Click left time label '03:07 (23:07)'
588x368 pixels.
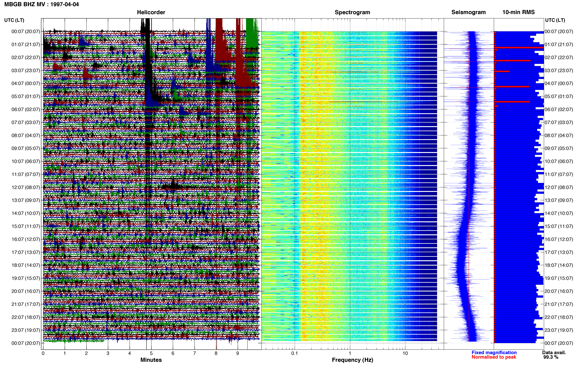26,71
